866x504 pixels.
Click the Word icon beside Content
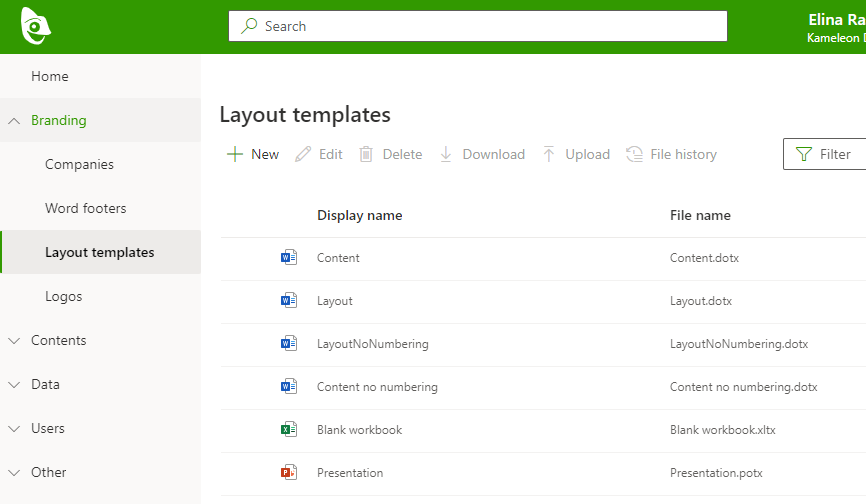pyautogui.click(x=289, y=258)
